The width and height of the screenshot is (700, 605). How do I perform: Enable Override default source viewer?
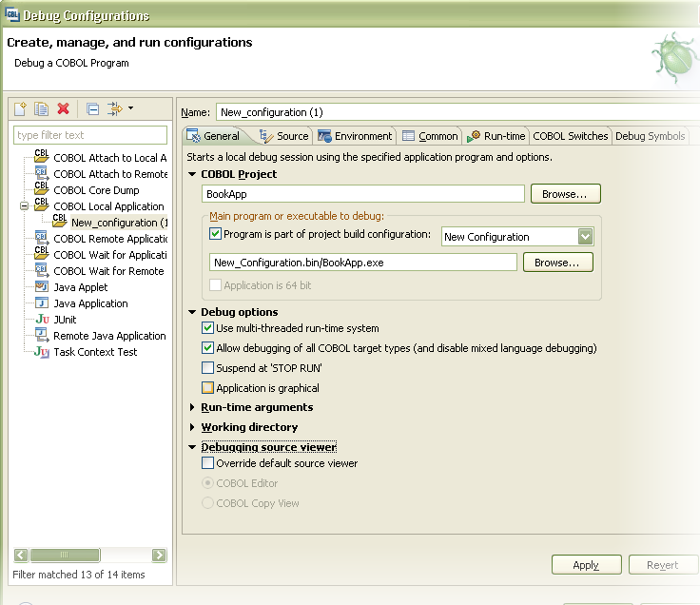coord(207,463)
